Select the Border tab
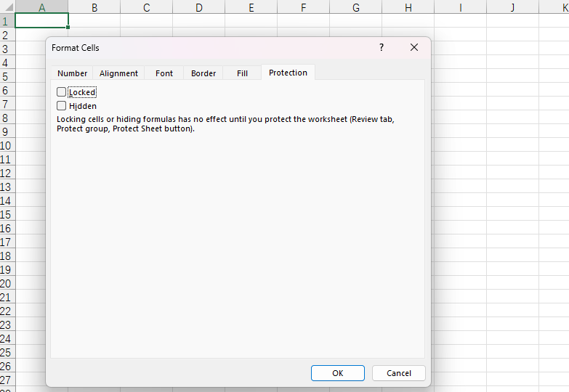569x392 pixels. (x=203, y=73)
